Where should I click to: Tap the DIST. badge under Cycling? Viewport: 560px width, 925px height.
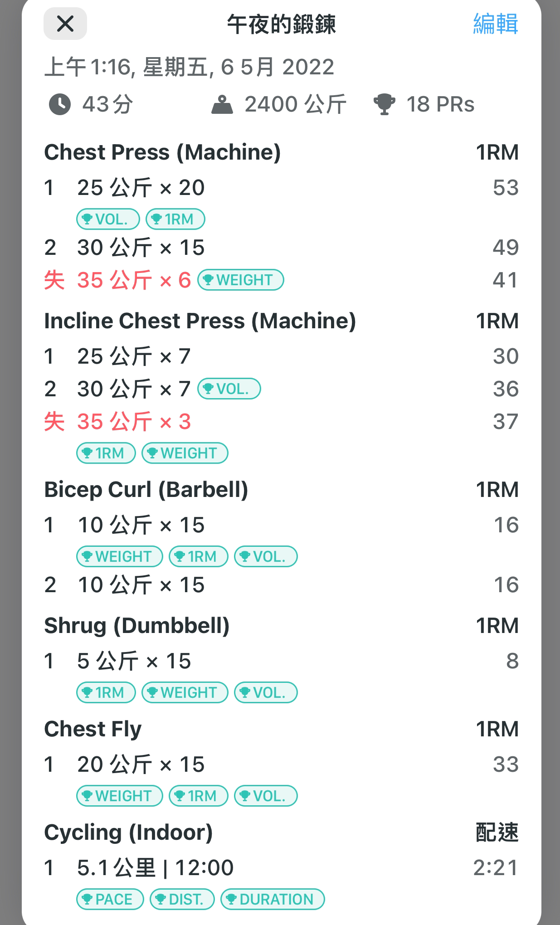click(182, 899)
